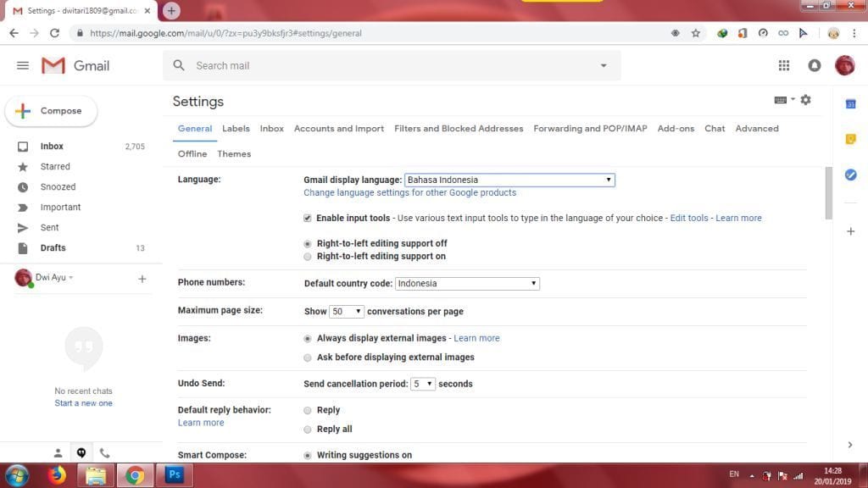Switch to the Inbox settings tab
The width and height of the screenshot is (868, 488).
tap(272, 129)
